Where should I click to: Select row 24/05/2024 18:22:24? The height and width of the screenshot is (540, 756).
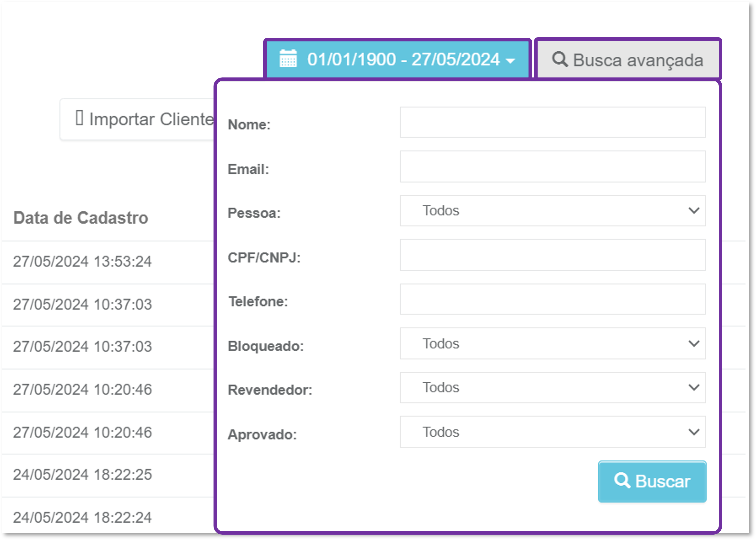point(82,517)
